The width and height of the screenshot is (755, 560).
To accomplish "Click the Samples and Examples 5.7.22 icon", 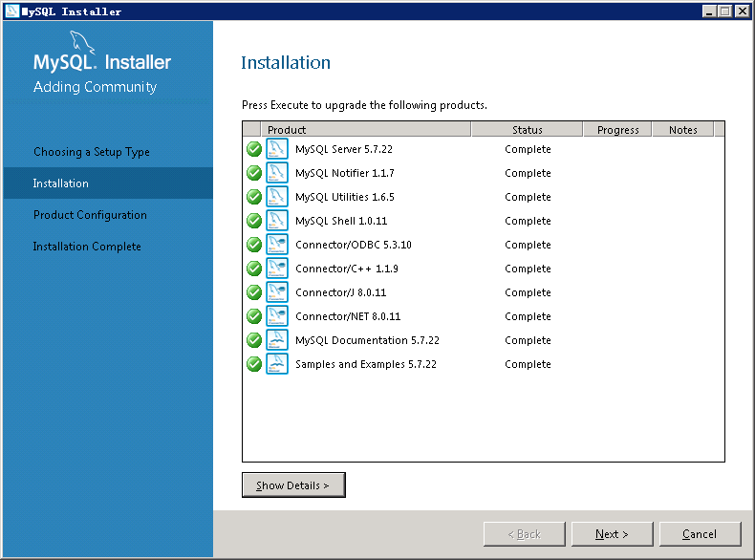I will (277, 364).
